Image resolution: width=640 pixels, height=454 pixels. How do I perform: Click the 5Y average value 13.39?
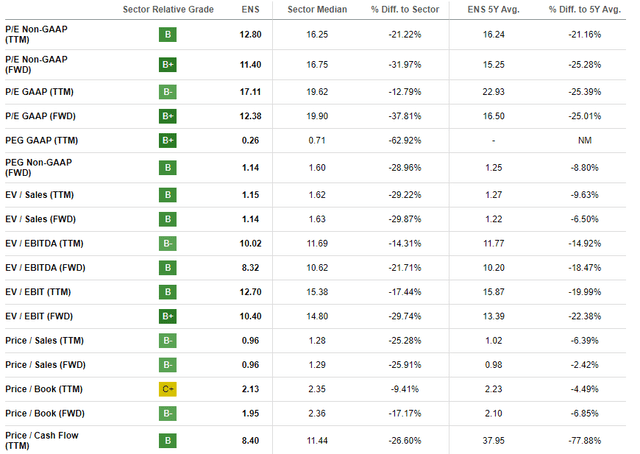[493, 316]
